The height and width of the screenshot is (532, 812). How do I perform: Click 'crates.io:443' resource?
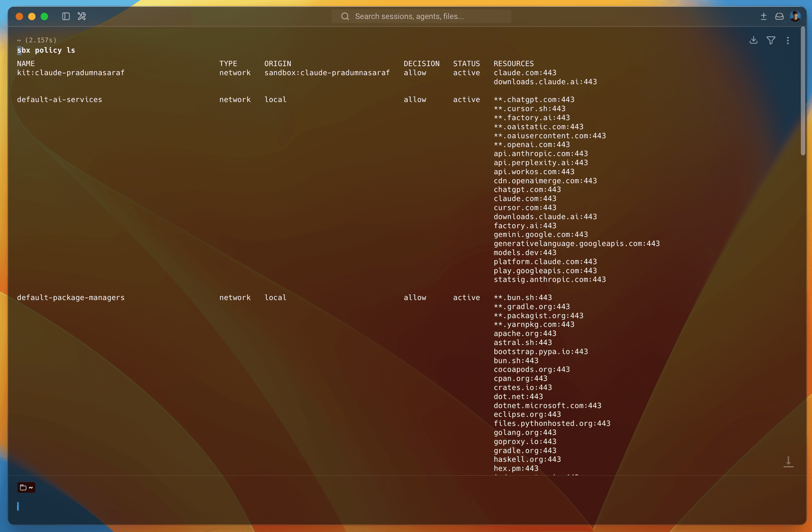(x=523, y=387)
